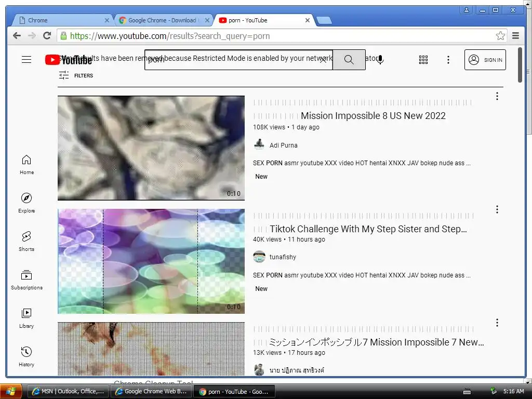Click the Mission Impossible 7 video thumbnail
This screenshot has height=399, width=532.
[151, 349]
